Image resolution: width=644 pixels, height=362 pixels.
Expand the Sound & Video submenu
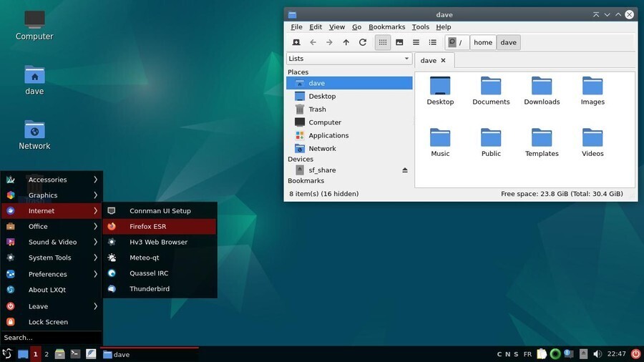(52, 242)
